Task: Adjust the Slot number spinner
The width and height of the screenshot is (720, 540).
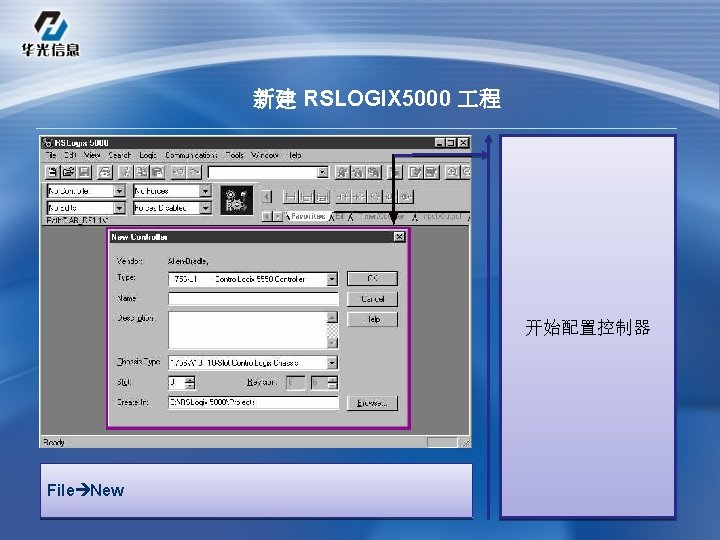Action: pos(190,382)
